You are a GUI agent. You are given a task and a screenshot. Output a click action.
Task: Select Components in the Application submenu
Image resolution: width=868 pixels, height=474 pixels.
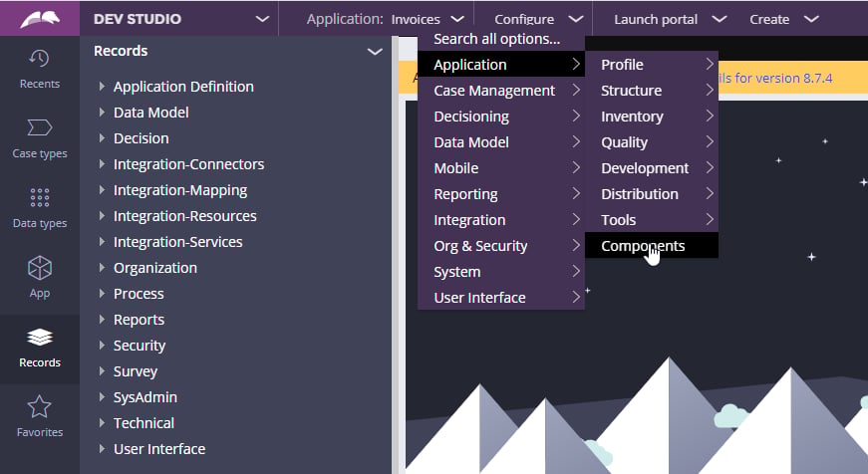tap(652, 246)
